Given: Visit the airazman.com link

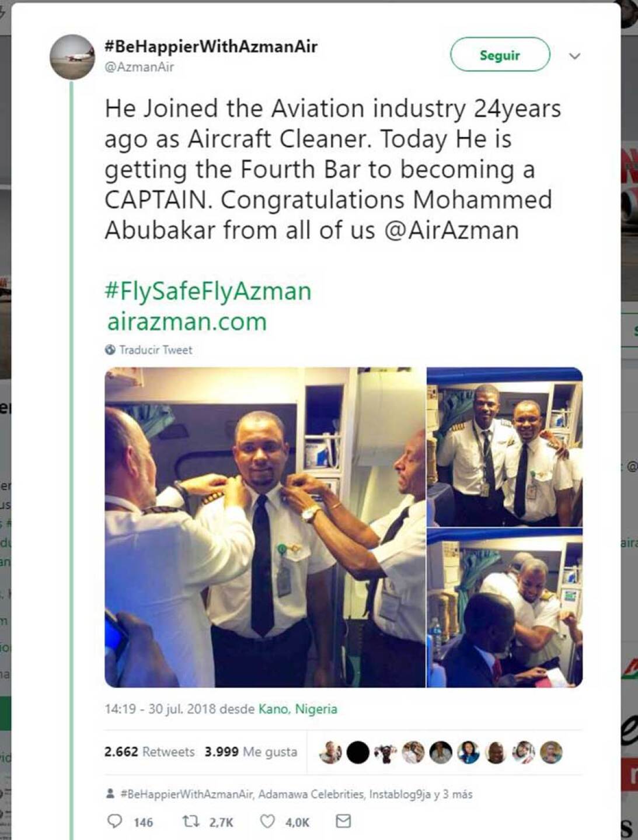Looking at the screenshot, I should click(x=187, y=321).
